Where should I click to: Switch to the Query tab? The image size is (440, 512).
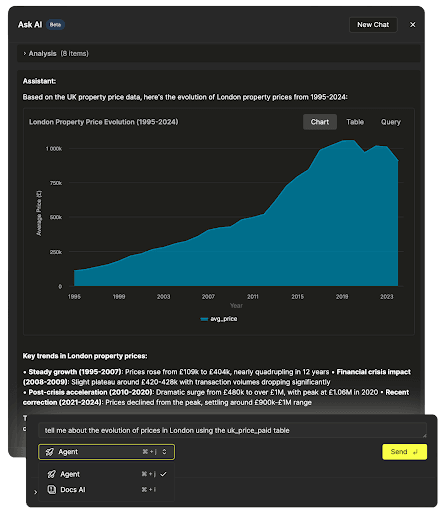(x=391, y=122)
